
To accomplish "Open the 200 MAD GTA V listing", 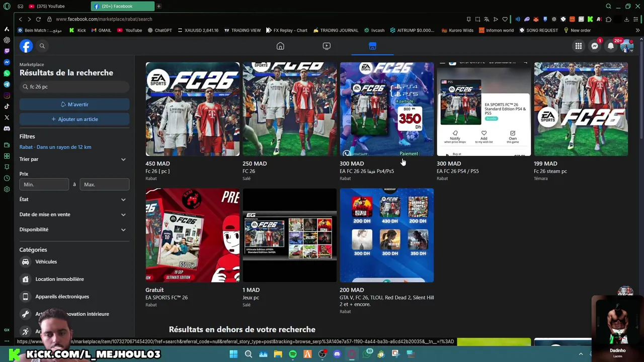I will tap(387, 251).
